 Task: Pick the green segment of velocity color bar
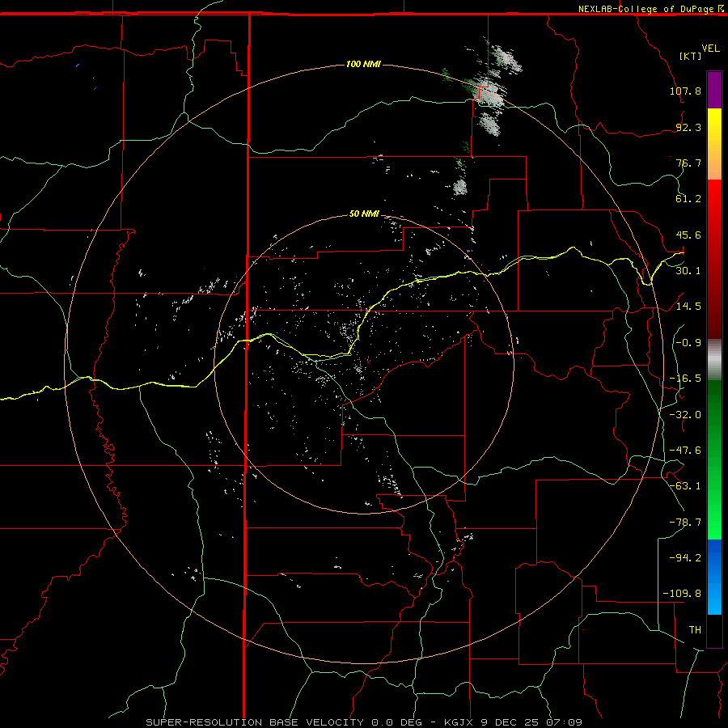click(x=714, y=459)
